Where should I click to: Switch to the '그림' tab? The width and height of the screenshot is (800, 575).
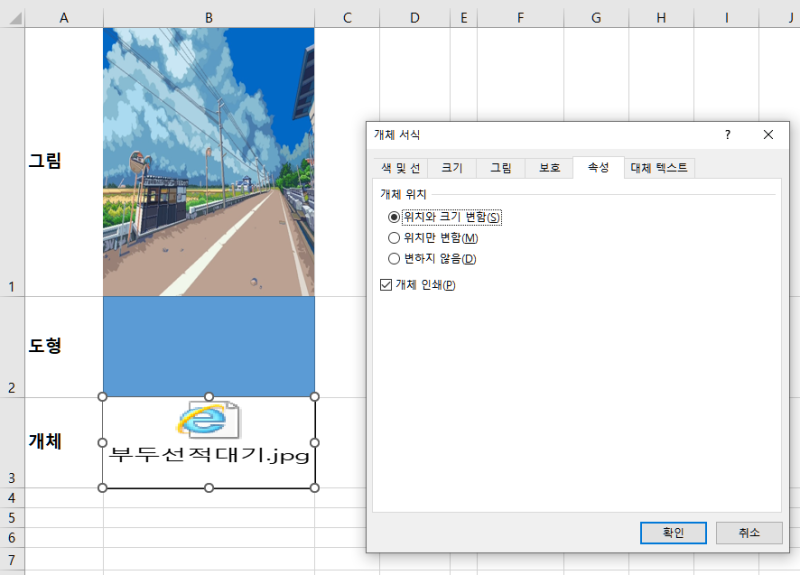click(x=501, y=168)
